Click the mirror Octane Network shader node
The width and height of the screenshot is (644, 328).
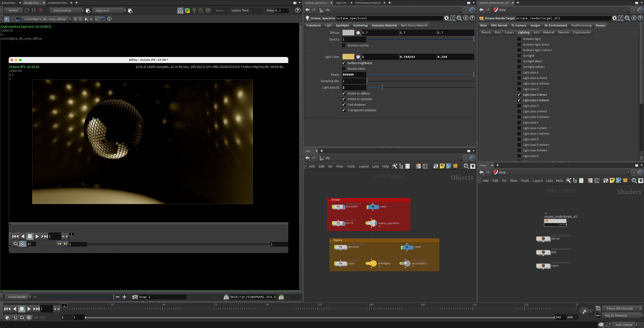click(543, 239)
